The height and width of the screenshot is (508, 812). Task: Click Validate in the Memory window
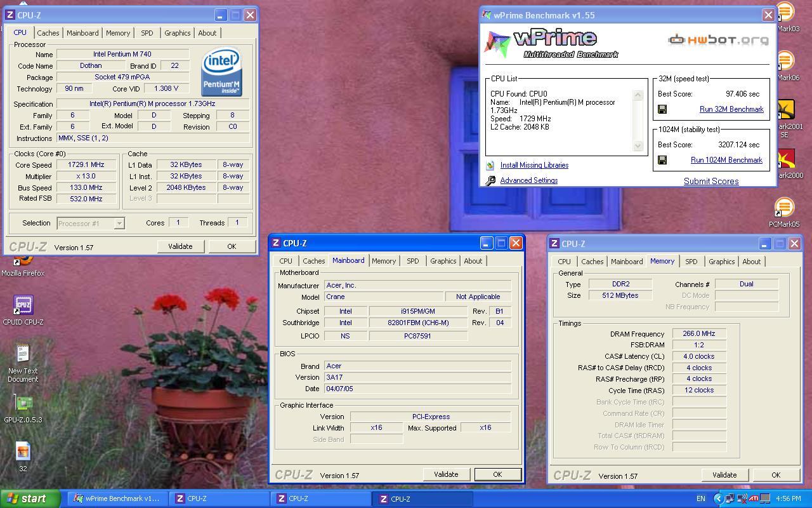coord(724,475)
